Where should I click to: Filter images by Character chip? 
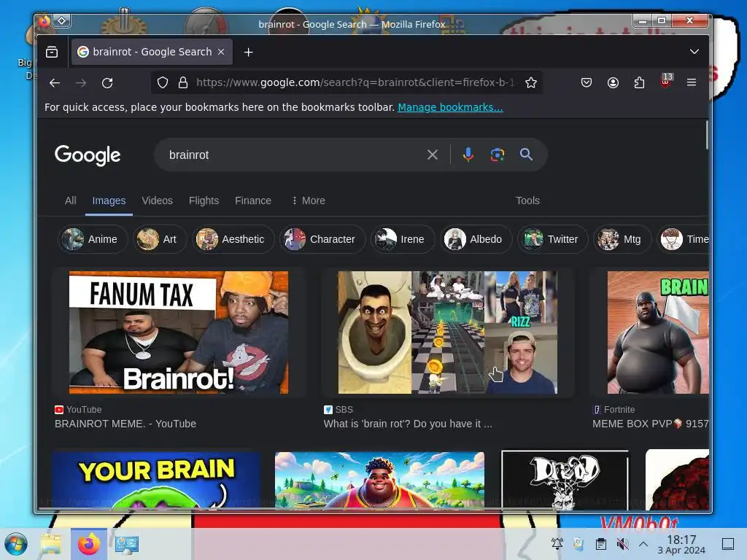point(322,239)
